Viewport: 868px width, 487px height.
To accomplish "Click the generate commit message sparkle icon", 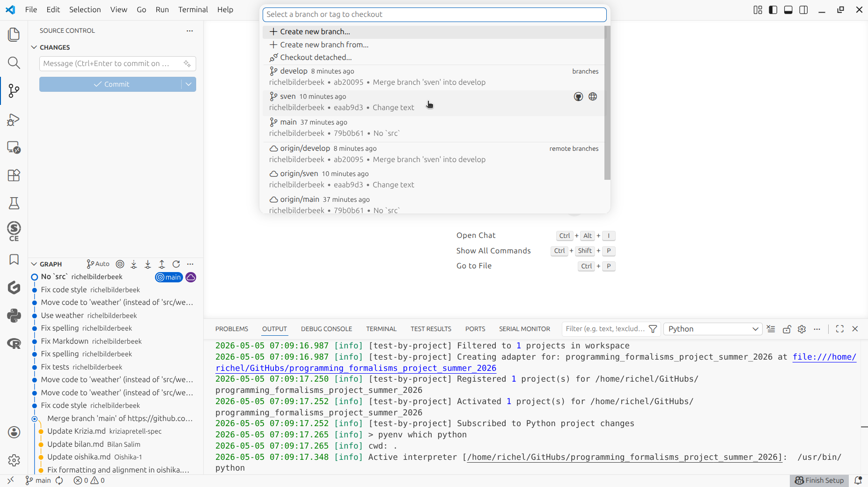I will 187,64.
